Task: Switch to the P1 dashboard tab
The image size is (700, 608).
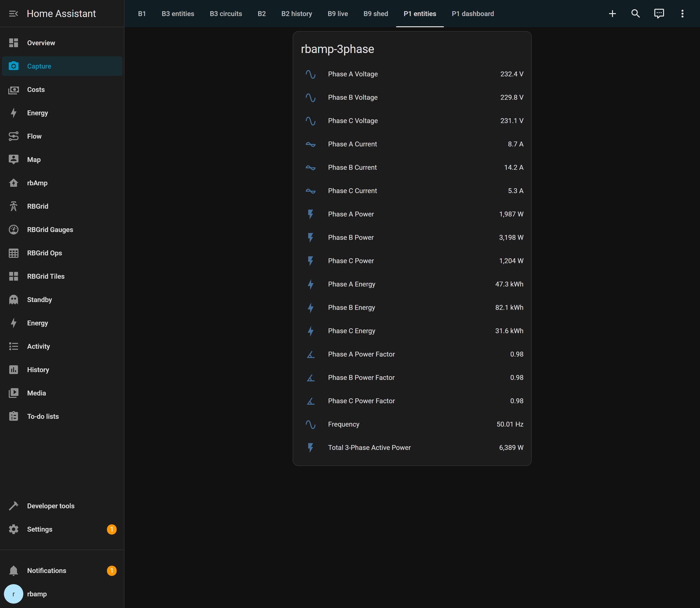Action: pyautogui.click(x=473, y=13)
